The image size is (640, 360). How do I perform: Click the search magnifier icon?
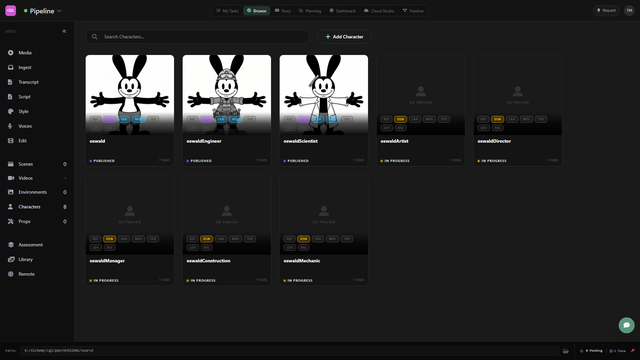click(95, 37)
